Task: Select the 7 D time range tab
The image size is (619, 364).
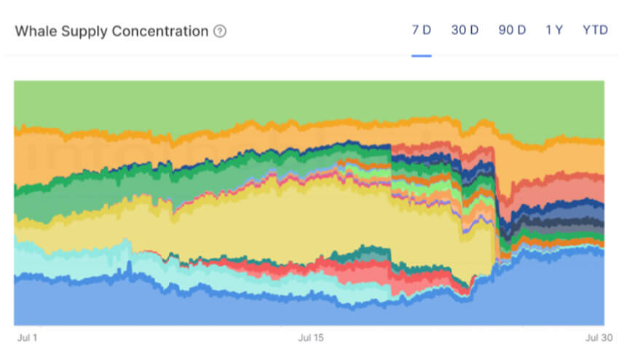Action: (x=422, y=31)
